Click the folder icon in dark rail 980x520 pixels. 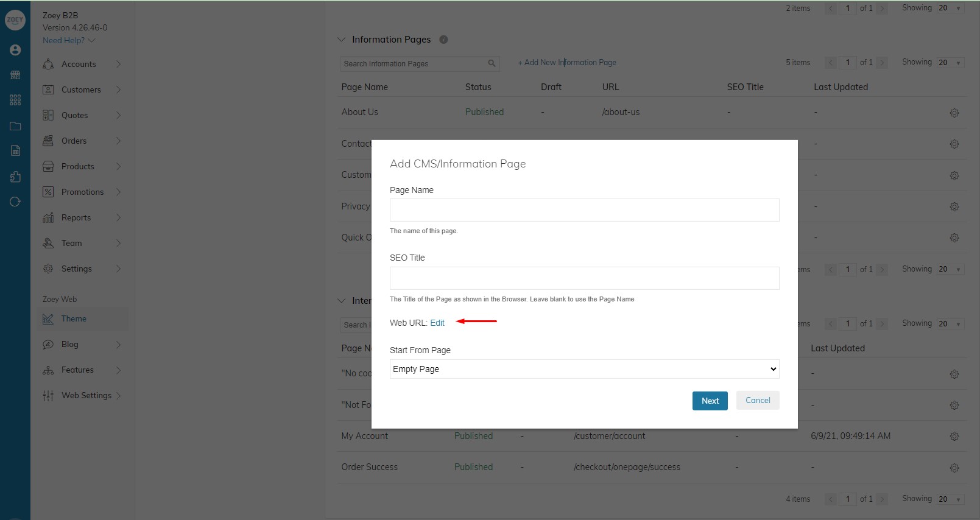pos(15,126)
